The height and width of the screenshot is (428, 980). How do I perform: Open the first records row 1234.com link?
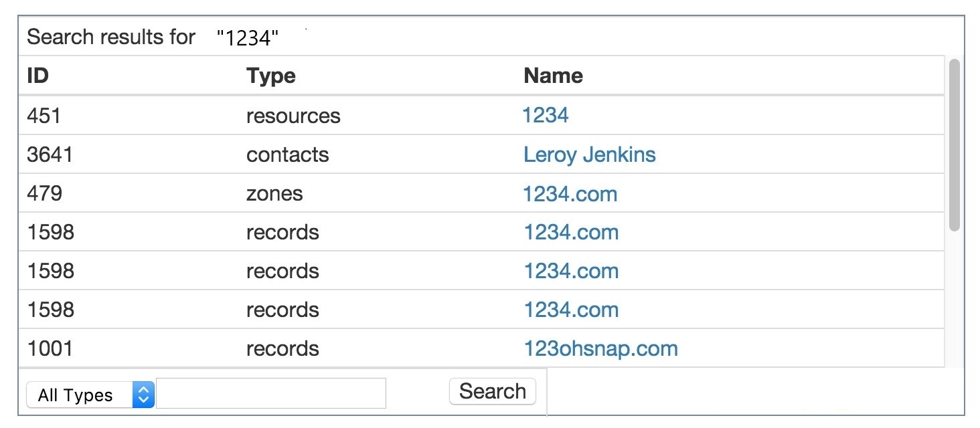[570, 232]
